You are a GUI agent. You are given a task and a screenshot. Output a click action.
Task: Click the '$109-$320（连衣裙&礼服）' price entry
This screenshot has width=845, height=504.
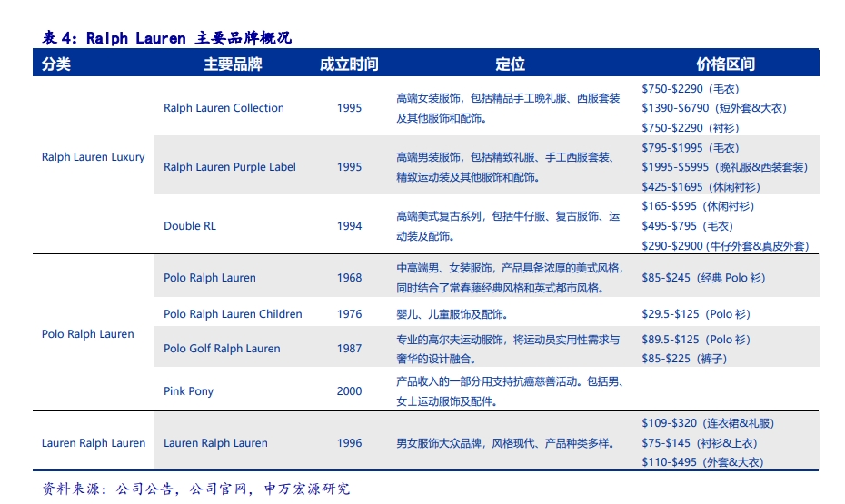708,423
